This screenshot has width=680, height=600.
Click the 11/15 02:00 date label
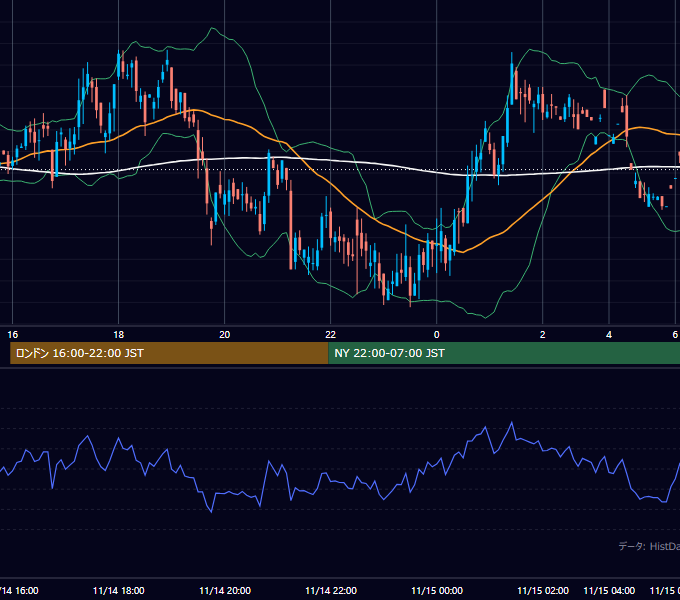pos(543,591)
